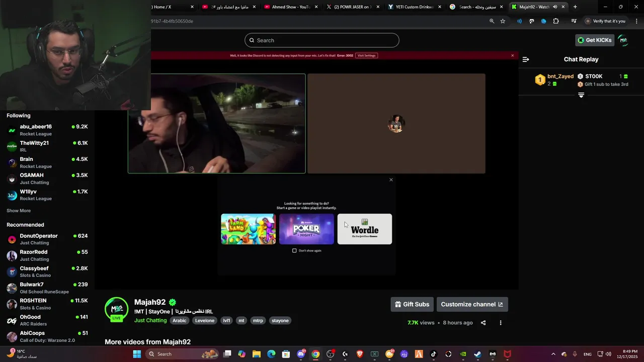This screenshot has width=644, height=362.
Task: Open Windows Start menu
Action: click(137, 354)
